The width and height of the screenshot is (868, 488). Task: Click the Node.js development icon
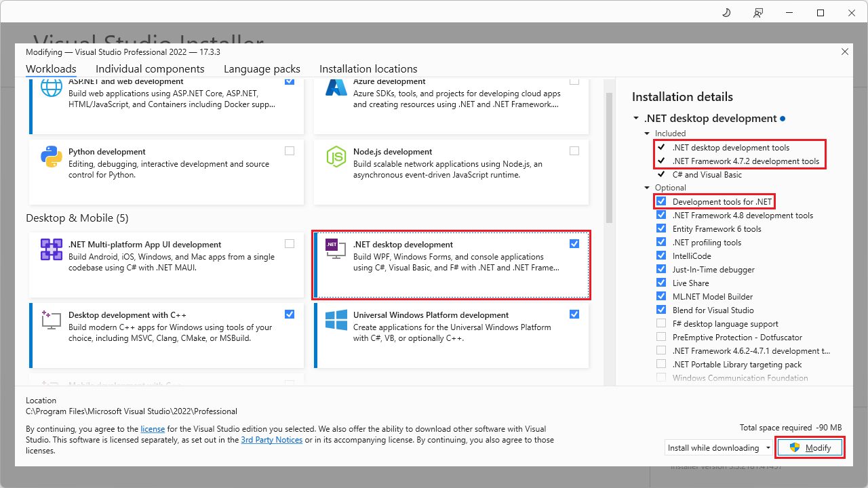click(336, 158)
